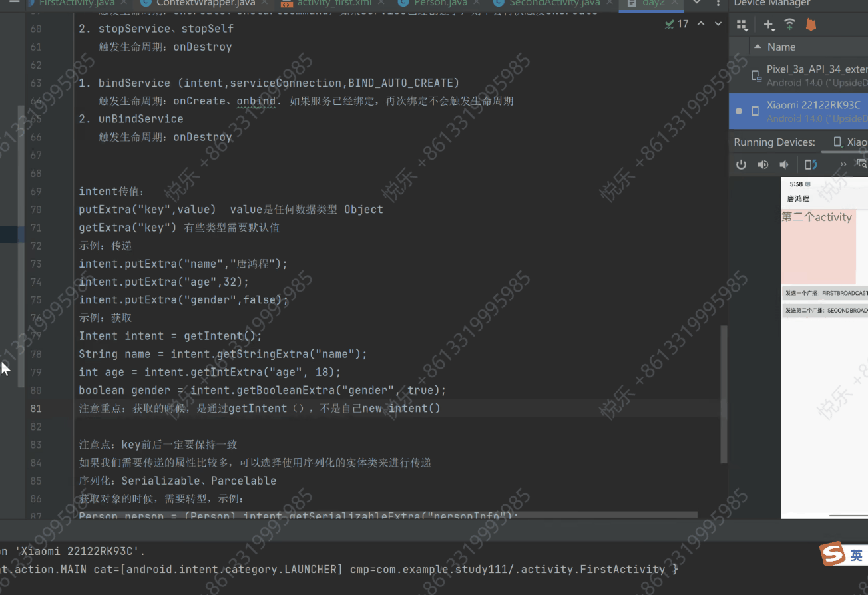Tap the SECONDBROADCAST button on phone screen
The width and height of the screenshot is (868, 595).
click(x=825, y=310)
